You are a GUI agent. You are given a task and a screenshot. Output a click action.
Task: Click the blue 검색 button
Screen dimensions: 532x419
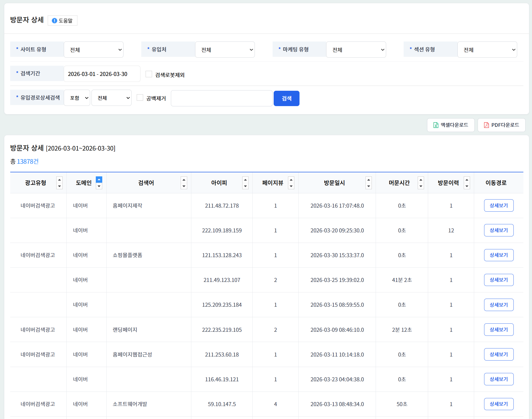pyautogui.click(x=287, y=98)
